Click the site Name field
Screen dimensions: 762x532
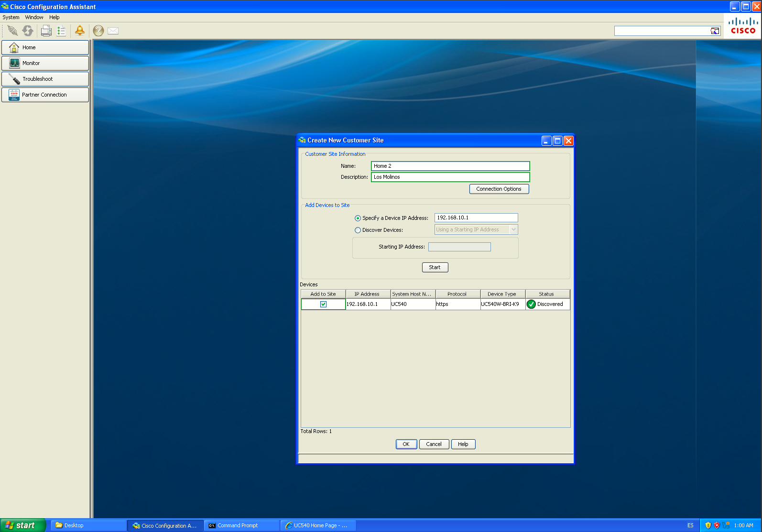[x=450, y=166]
